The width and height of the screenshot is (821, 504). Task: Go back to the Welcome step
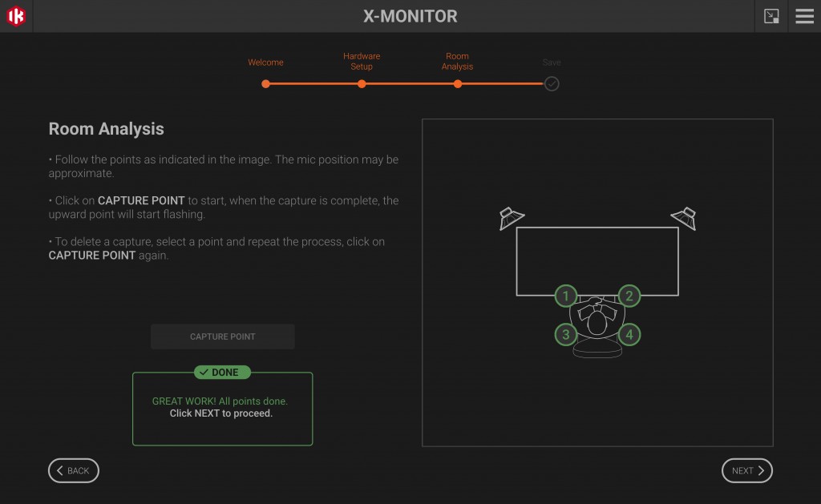[266, 62]
